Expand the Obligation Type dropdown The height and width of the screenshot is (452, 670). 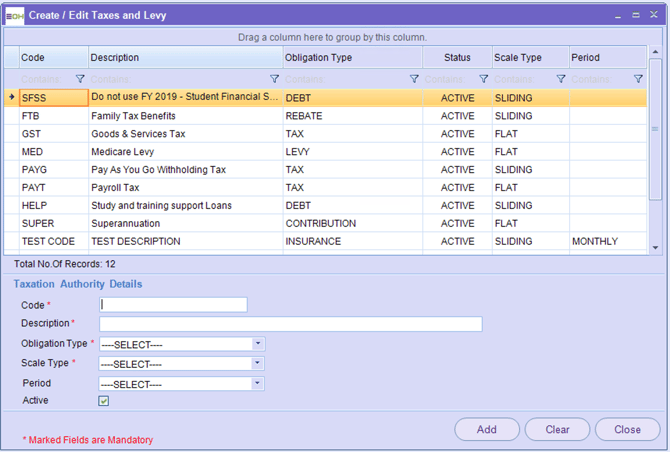click(258, 344)
